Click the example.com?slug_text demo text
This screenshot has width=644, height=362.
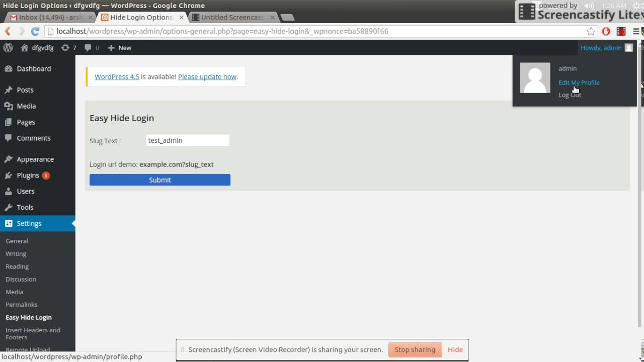coord(177,164)
